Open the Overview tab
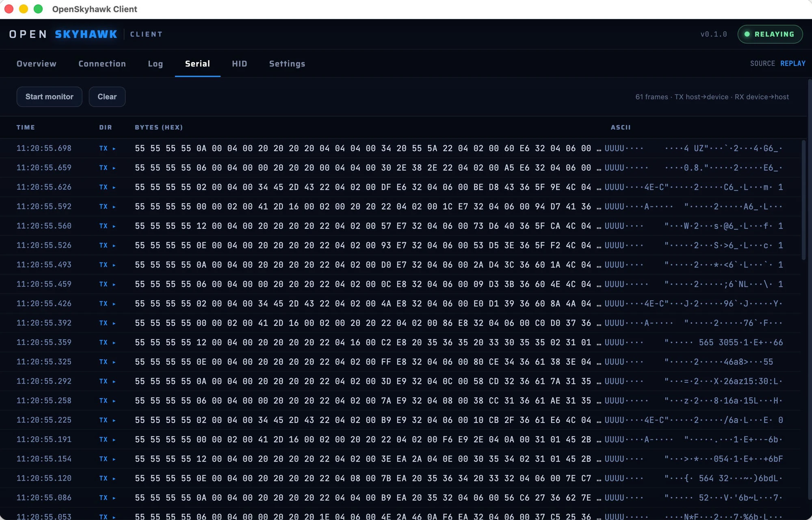The image size is (812, 520). coord(36,64)
